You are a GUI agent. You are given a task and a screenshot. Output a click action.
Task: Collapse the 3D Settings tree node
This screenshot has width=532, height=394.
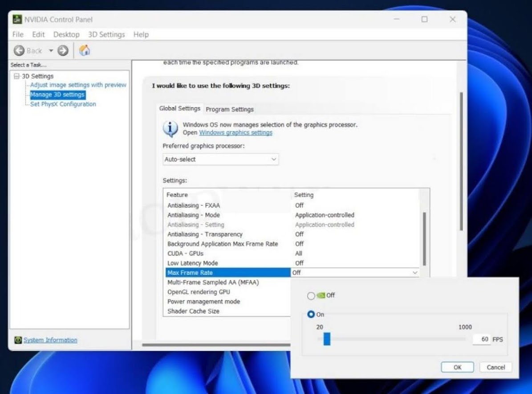point(16,76)
